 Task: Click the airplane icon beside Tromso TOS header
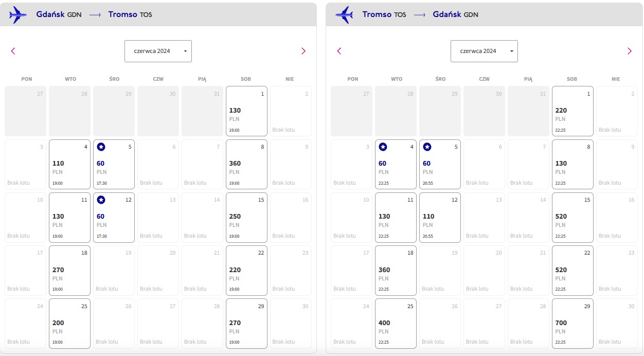(x=344, y=14)
